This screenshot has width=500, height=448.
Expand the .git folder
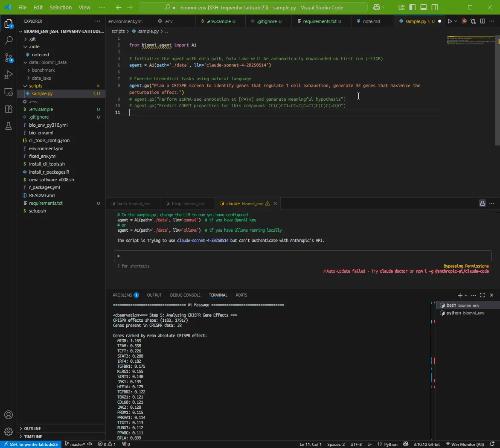(x=32, y=39)
